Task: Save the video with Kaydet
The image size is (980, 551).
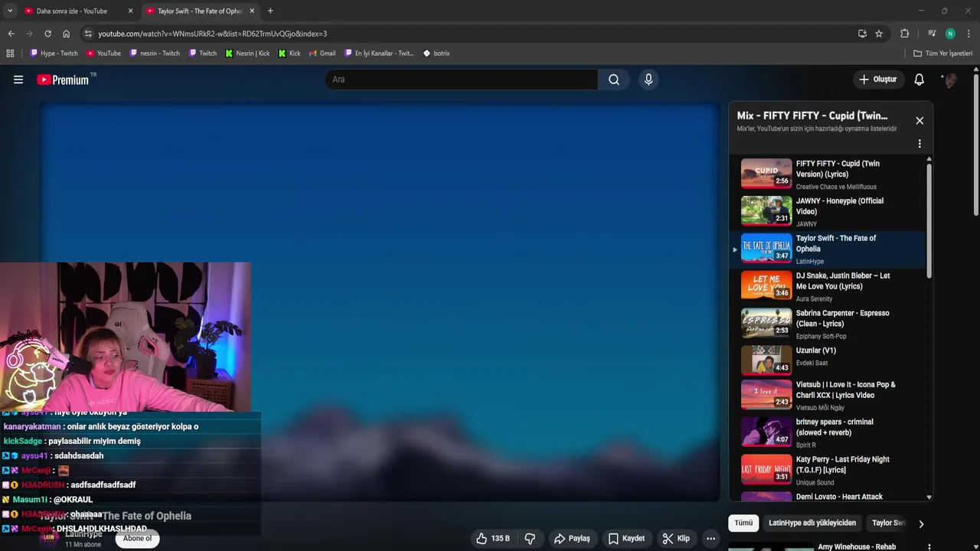Action: tap(626, 539)
